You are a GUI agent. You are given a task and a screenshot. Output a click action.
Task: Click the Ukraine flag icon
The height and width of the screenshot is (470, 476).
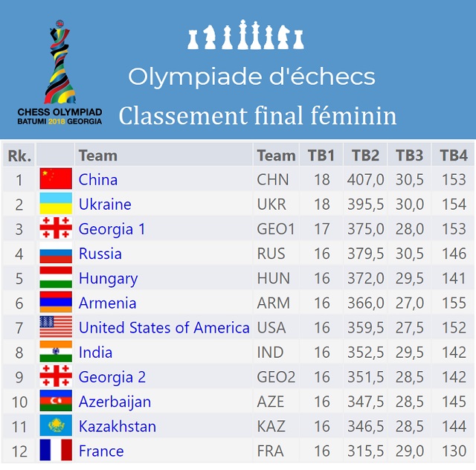point(56,204)
